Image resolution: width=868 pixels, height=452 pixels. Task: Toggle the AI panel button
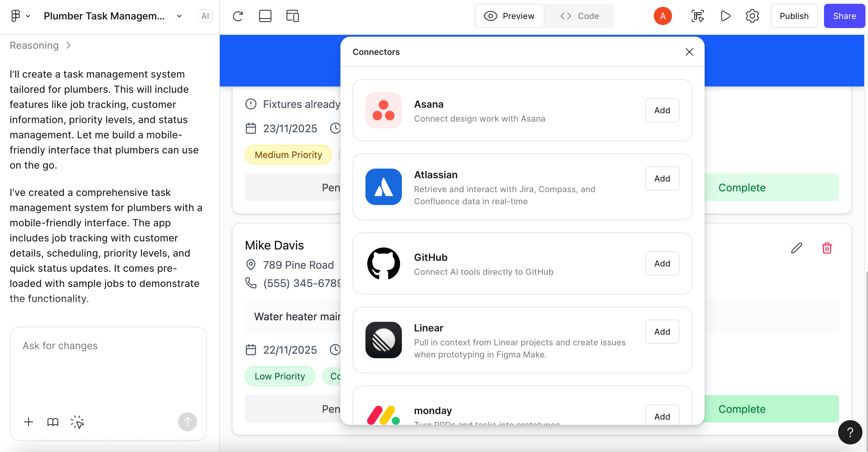pyautogui.click(x=205, y=16)
